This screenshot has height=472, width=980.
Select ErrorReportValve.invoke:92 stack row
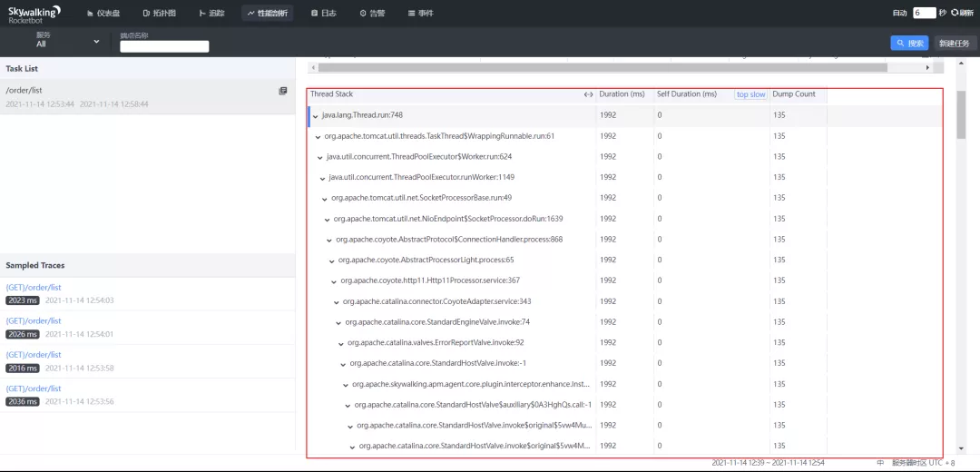pos(625,342)
